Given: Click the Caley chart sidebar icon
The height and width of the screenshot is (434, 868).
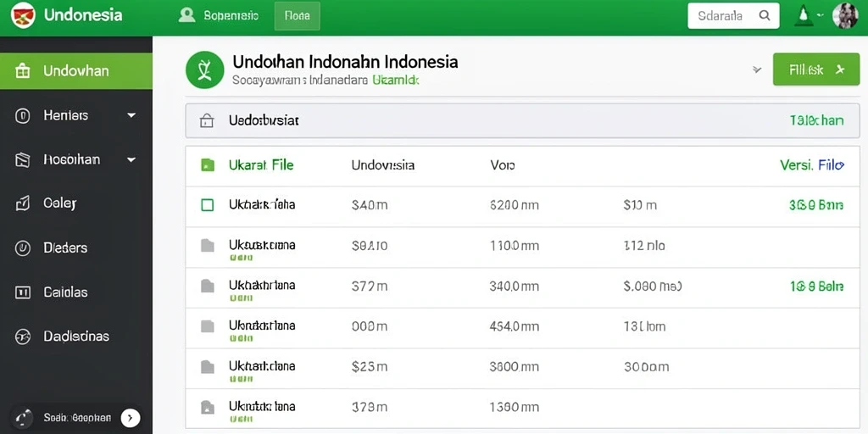Looking at the screenshot, I should pyautogui.click(x=22, y=204).
